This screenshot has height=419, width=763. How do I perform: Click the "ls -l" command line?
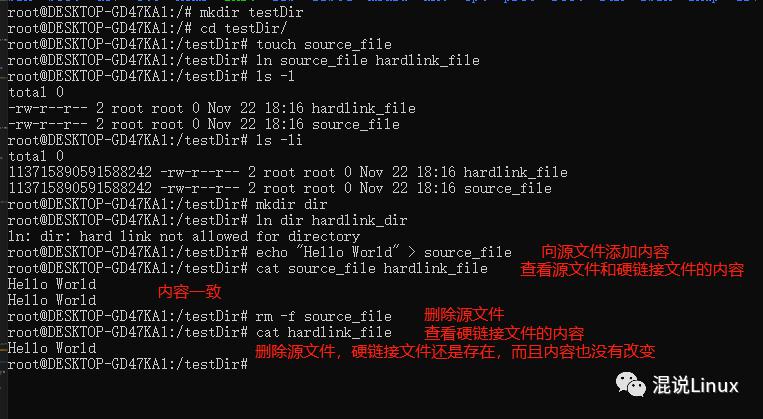[x=151, y=76]
